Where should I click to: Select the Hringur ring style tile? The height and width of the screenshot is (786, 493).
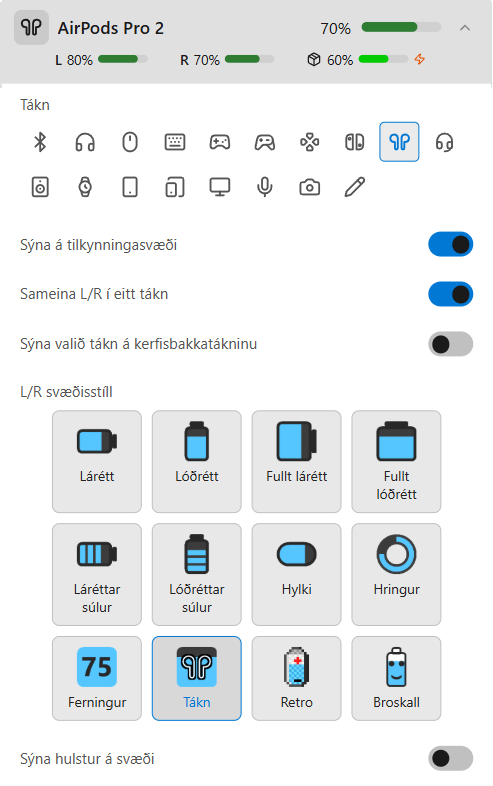396,574
